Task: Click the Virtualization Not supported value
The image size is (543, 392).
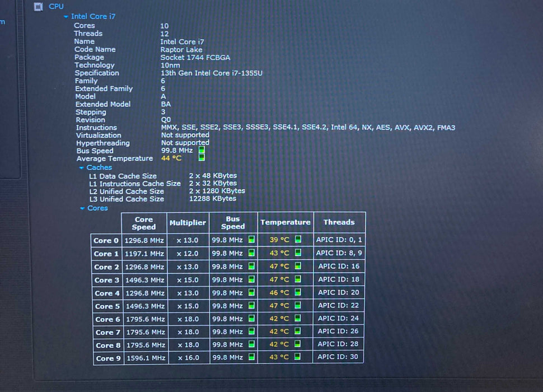Action: (185, 135)
